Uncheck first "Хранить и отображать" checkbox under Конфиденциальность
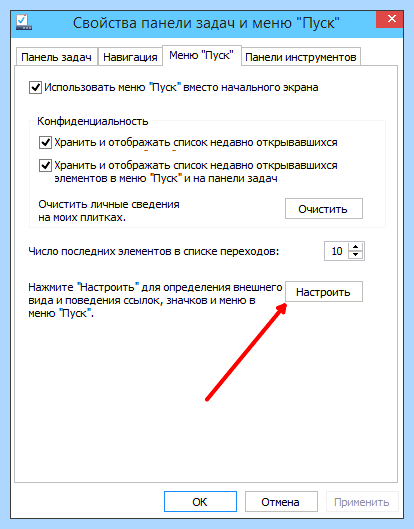 (x=45, y=143)
